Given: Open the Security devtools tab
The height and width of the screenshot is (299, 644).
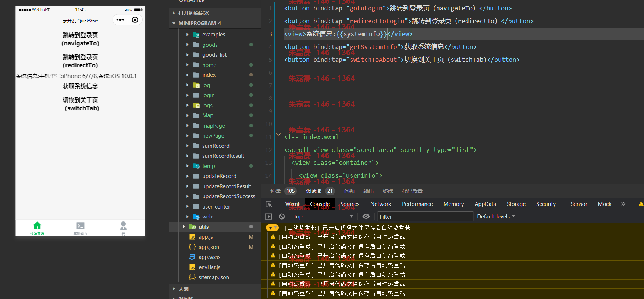Looking at the screenshot, I should tap(546, 204).
